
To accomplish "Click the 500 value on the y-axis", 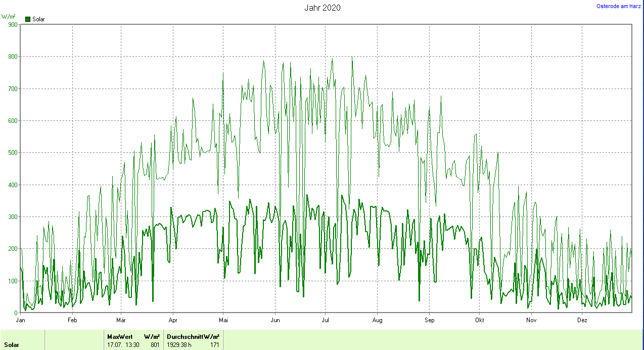I will pyautogui.click(x=13, y=153).
